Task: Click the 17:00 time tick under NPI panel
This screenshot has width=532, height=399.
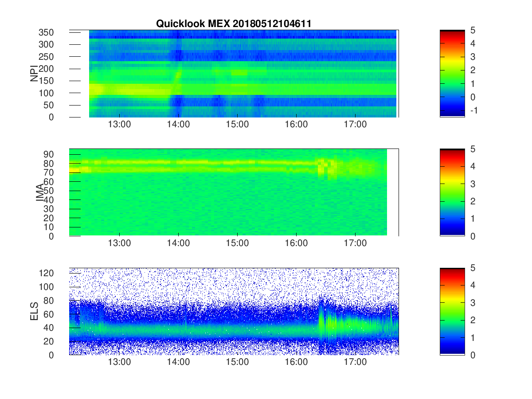Action: (355, 125)
